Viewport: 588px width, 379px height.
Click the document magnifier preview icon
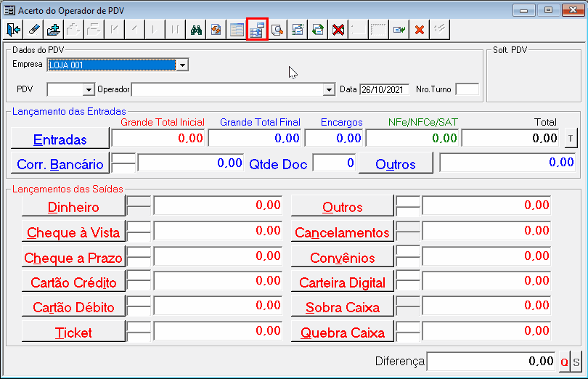click(277, 29)
